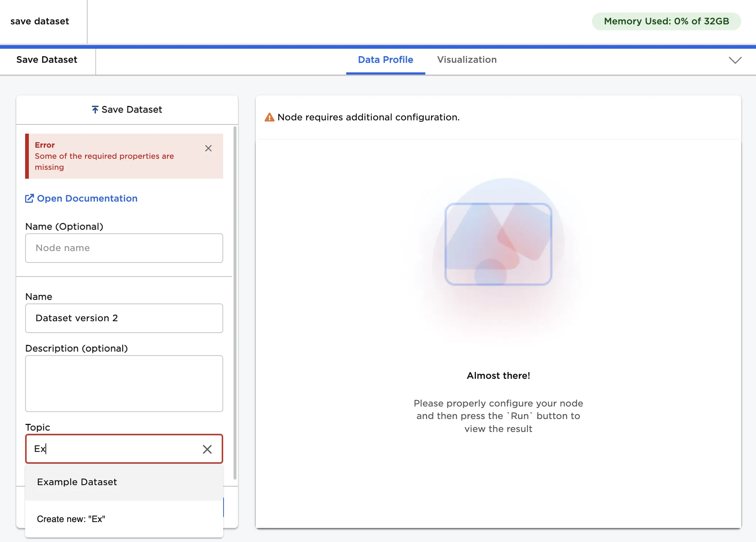Choose Example Dataset from topic suggestions
756x542 pixels.
[77, 482]
